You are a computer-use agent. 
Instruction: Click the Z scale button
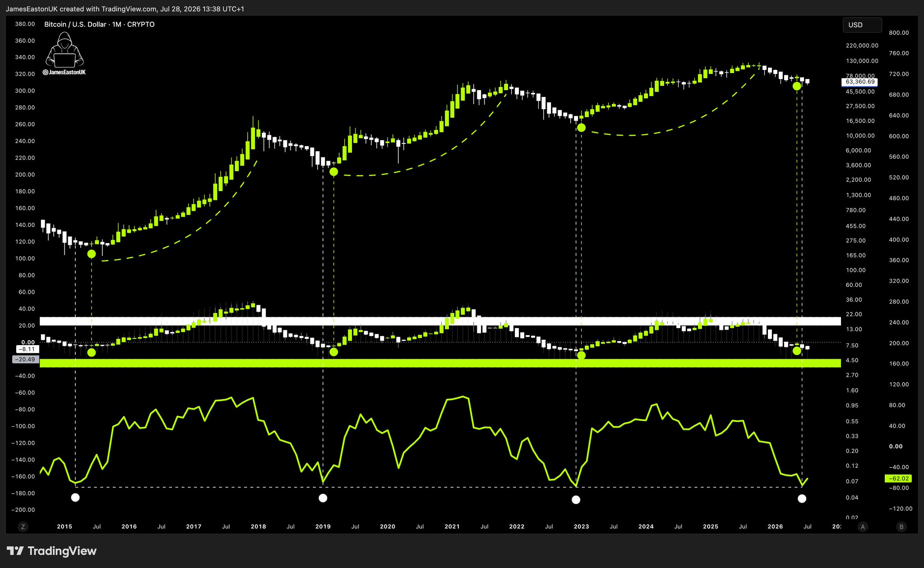click(x=23, y=526)
